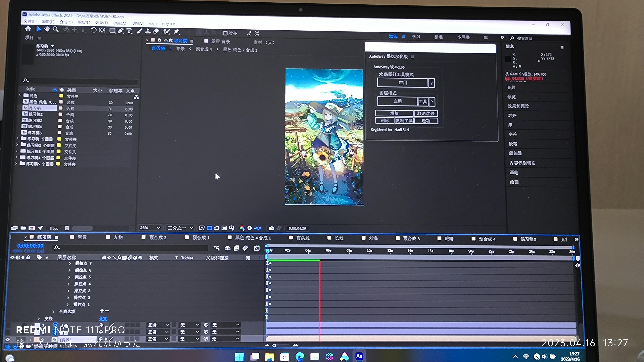Open blend mode 正常 dropdown for layer 7

[159, 325]
